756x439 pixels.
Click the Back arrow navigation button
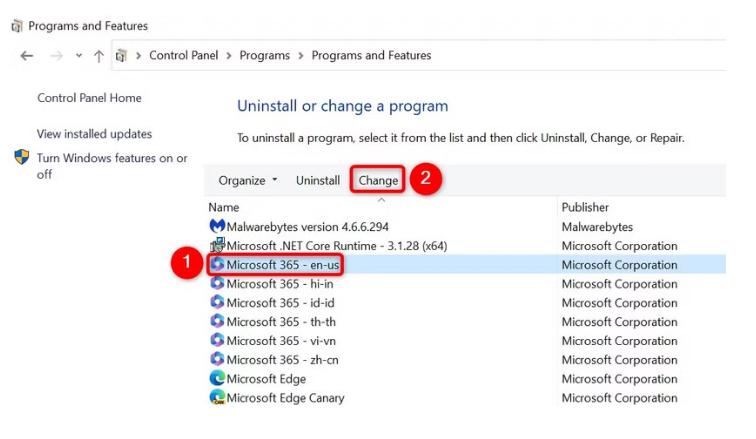click(x=27, y=56)
